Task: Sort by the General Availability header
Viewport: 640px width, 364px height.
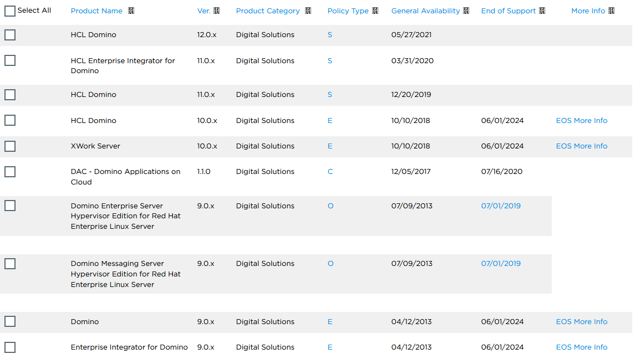Action: [x=425, y=11]
